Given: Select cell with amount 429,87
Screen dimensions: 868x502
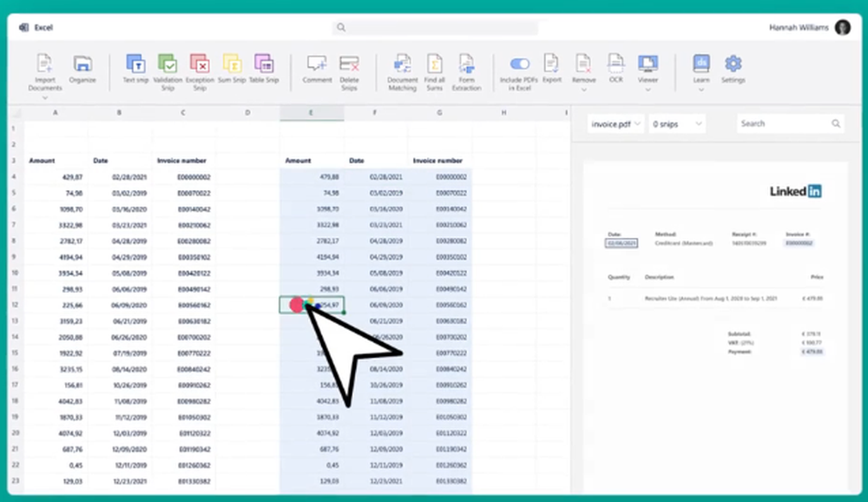Looking at the screenshot, I should [x=56, y=177].
